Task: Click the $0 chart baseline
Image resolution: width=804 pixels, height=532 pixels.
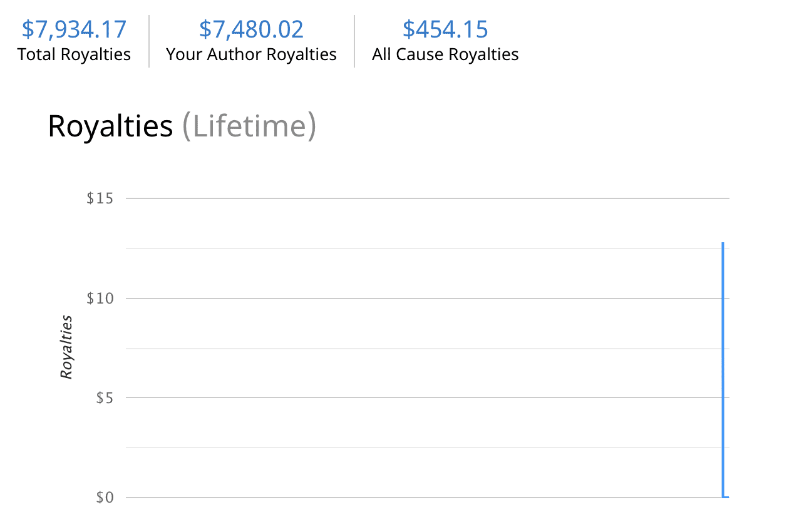Action: tap(426, 498)
